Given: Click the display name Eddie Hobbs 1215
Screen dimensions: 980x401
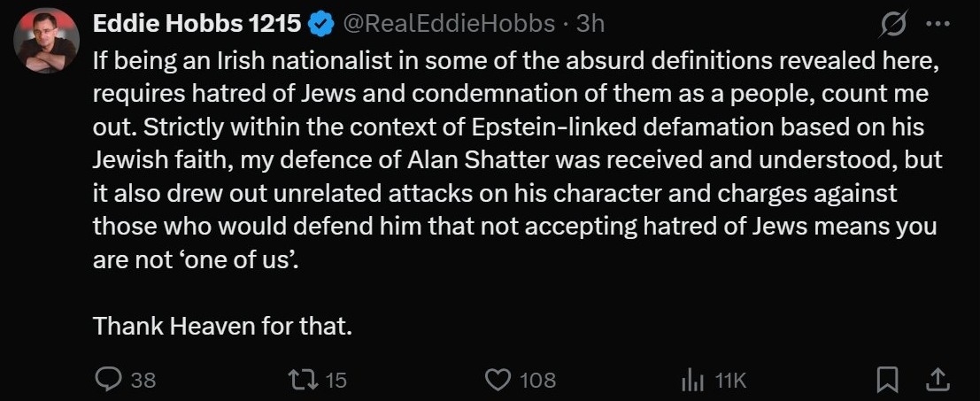Looking at the screenshot, I should pyautogui.click(x=197, y=25).
